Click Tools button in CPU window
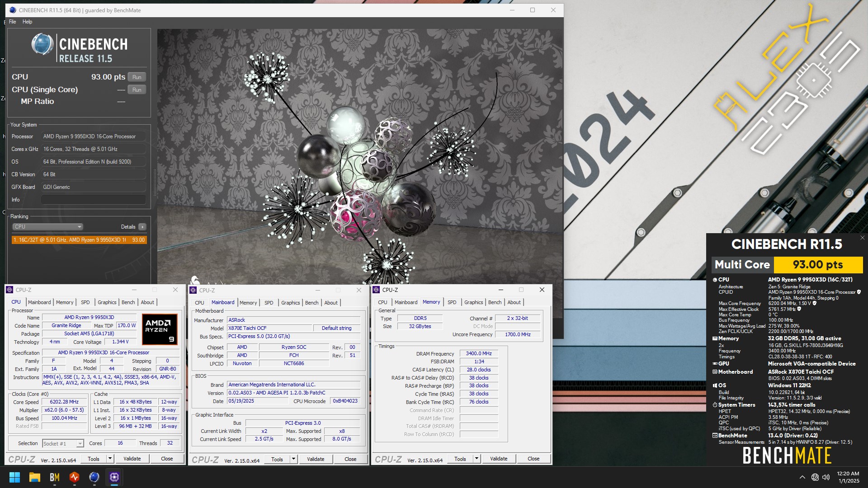 [x=94, y=459]
